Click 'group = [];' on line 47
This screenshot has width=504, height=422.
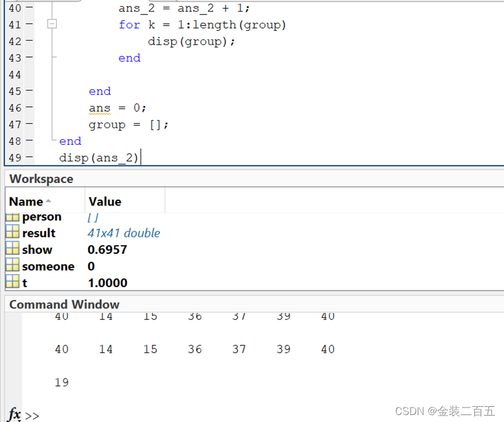click(129, 125)
